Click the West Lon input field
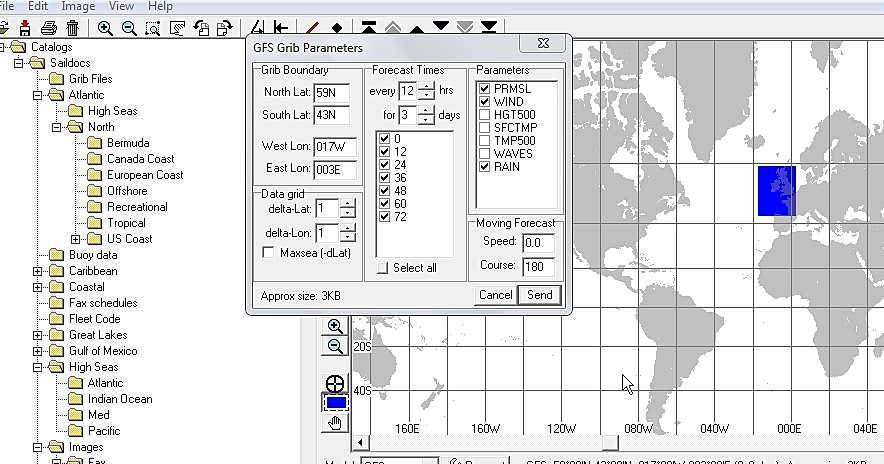Image resolution: width=884 pixels, height=464 pixels. point(335,147)
